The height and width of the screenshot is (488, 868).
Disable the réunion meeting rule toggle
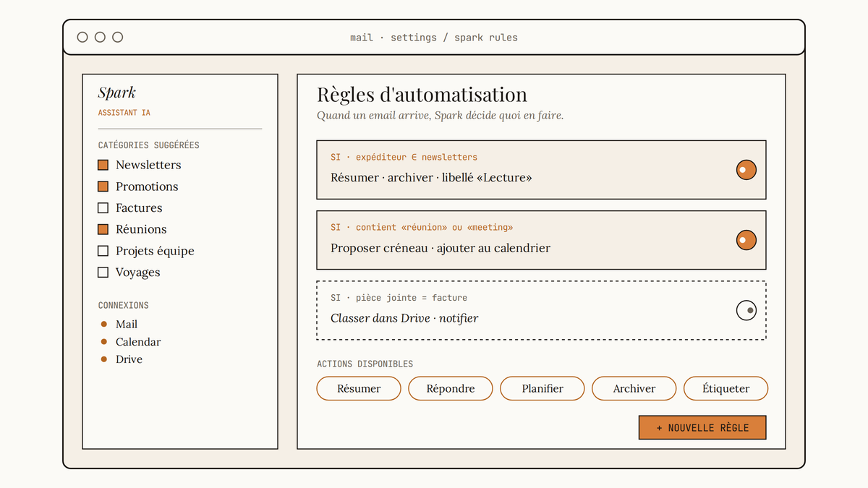pos(746,240)
